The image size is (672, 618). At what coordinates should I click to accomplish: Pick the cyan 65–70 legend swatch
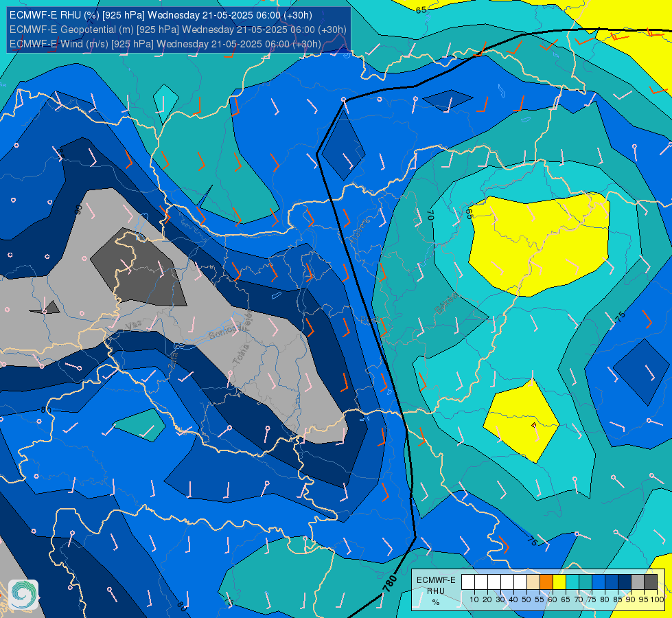[572, 582]
